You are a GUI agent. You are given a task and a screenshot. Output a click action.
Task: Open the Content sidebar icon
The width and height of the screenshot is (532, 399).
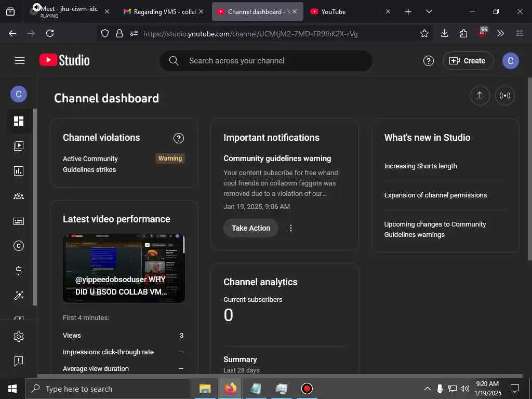point(19,146)
